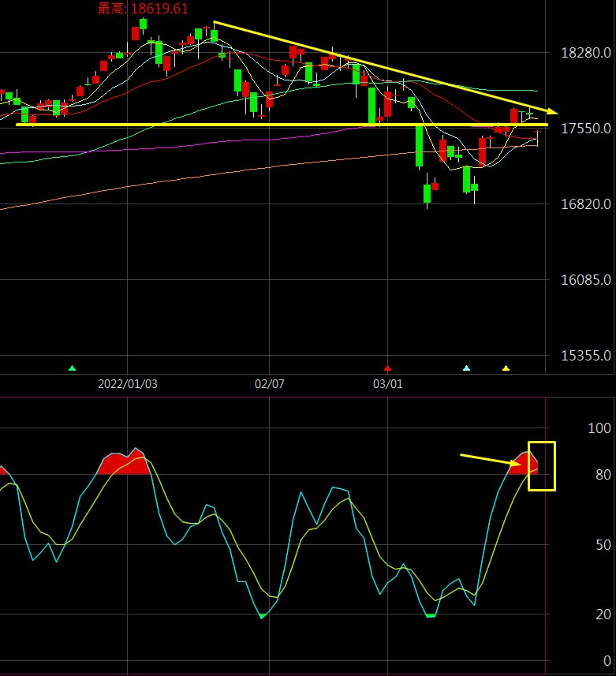Click the 16820.0 price axis label
Image resolution: width=616 pixels, height=676 pixels.
pos(585,204)
